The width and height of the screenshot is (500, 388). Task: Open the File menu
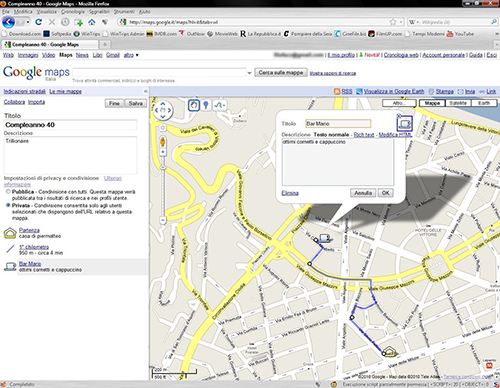[6, 12]
